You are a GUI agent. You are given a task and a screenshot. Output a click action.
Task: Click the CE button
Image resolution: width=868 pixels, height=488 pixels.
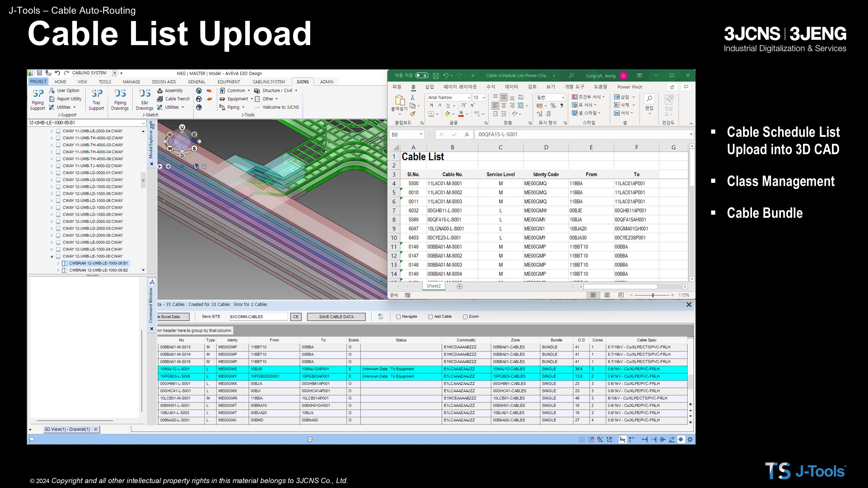[x=295, y=317]
